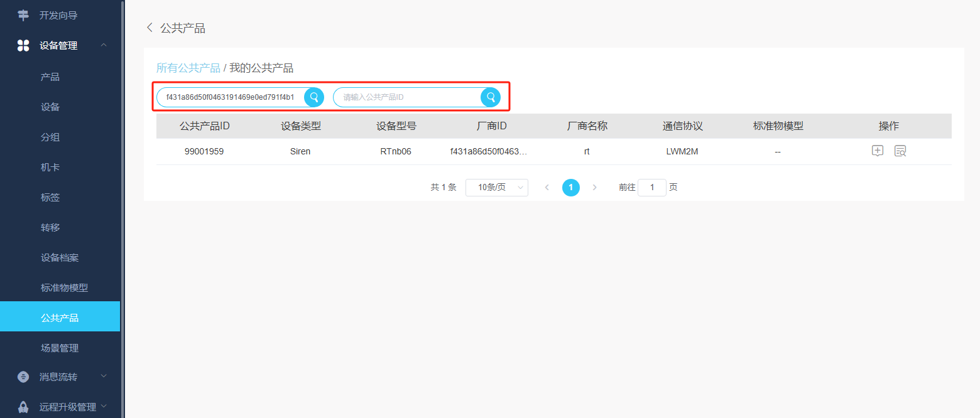Screen dimensions: 980x418
Task: Click the 远程升级管理 rocket icon
Action: (x=23, y=407)
